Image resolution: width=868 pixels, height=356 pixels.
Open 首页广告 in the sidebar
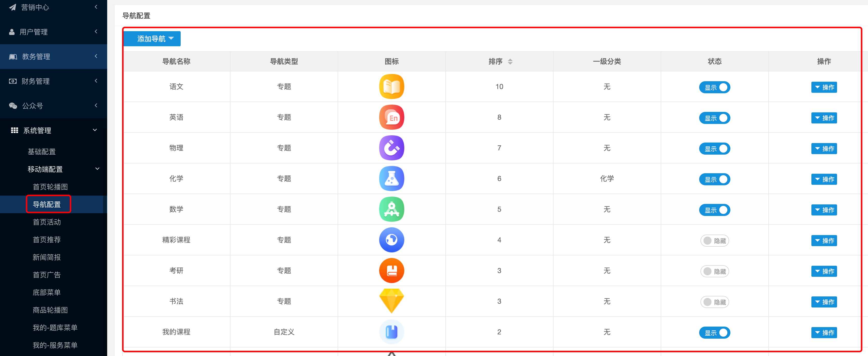click(x=47, y=275)
